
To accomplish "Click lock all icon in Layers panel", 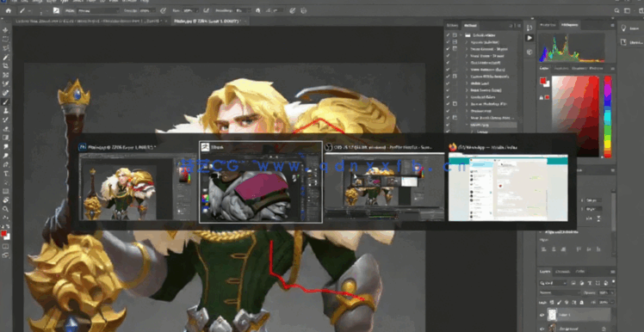I will coord(581,302).
